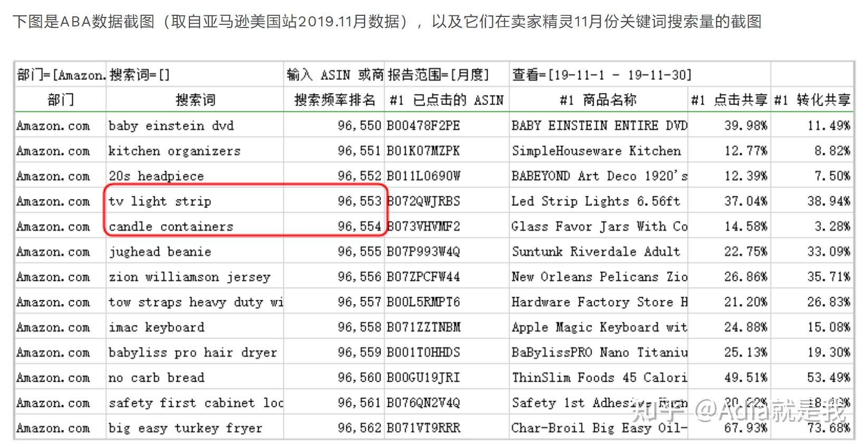Viewport: 868px width, 446px height.
Task: Click click share value 49.51%
Action: pos(746,378)
